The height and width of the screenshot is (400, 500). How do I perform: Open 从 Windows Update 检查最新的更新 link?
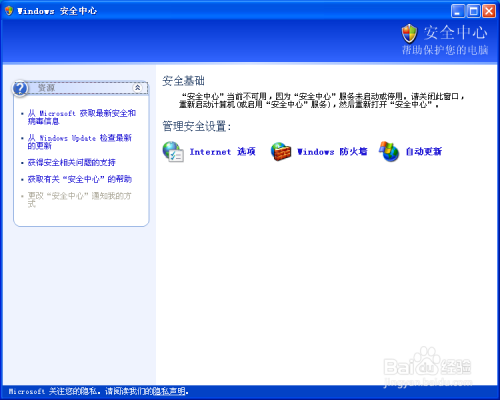80,142
